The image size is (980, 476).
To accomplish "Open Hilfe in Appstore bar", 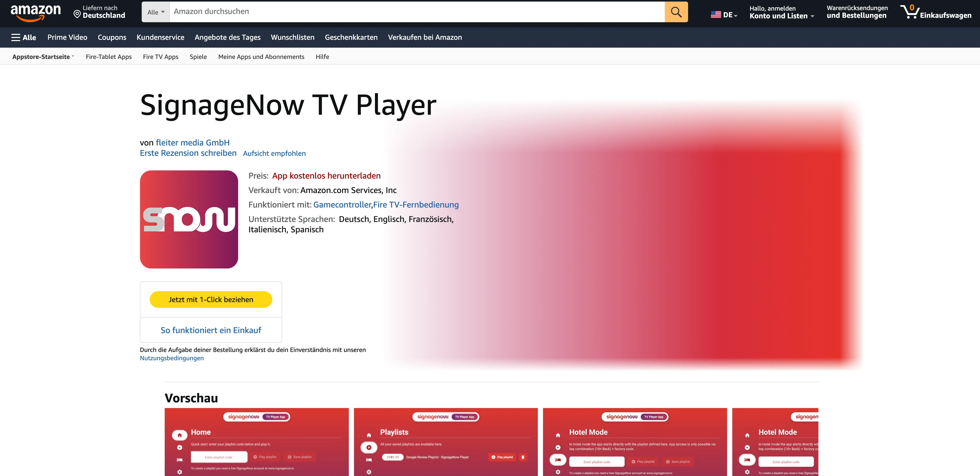I will tap(322, 57).
